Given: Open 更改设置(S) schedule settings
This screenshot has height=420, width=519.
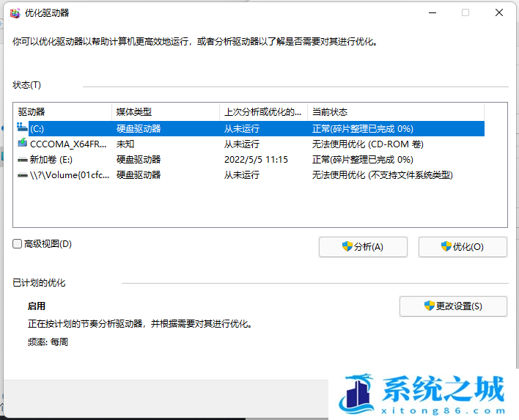Looking at the screenshot, I should (453, 306).
